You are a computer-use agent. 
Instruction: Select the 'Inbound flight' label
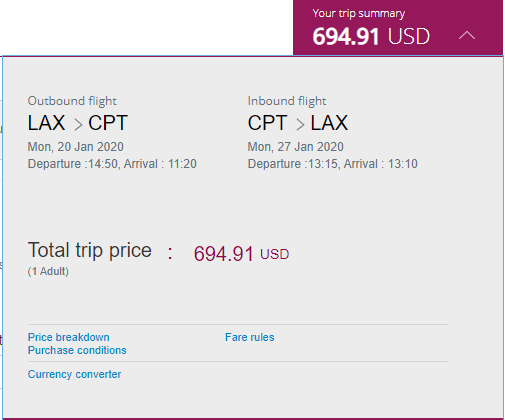[287, 101]
